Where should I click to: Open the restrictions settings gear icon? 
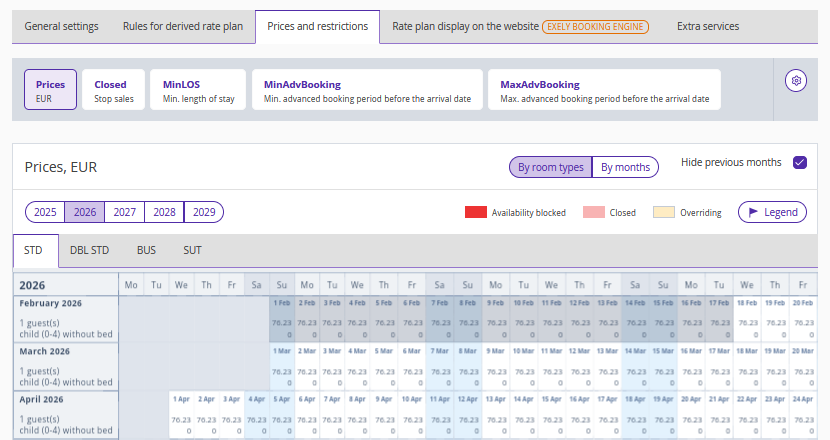797,81
